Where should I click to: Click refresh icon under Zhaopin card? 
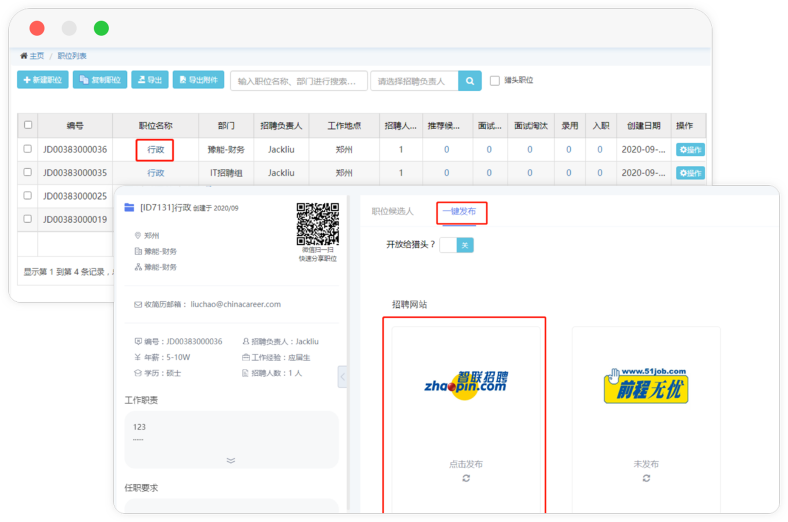tap(466, 479)
